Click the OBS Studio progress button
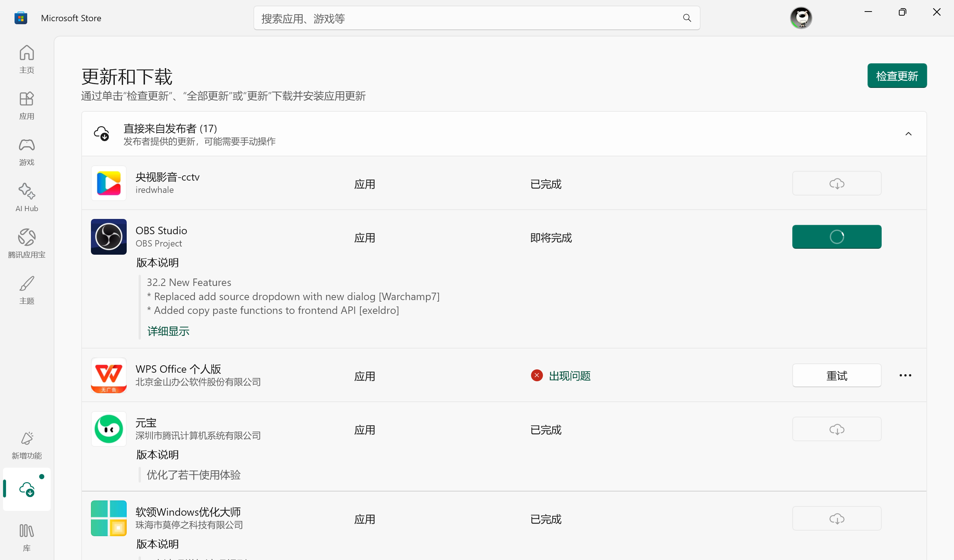The image size is (954, 560). [x=837, y=236]
